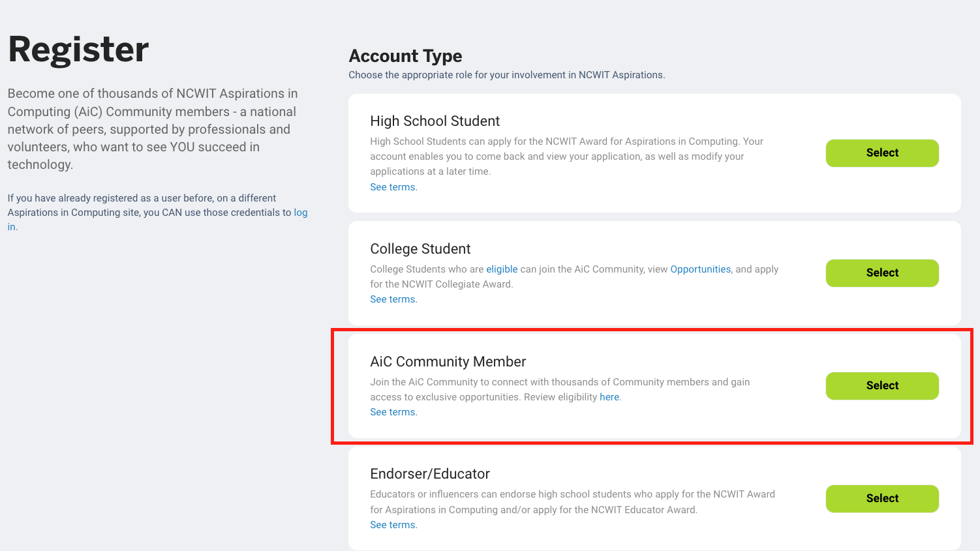Click the 'Endorser/Educator' card title

coord(430,474)
